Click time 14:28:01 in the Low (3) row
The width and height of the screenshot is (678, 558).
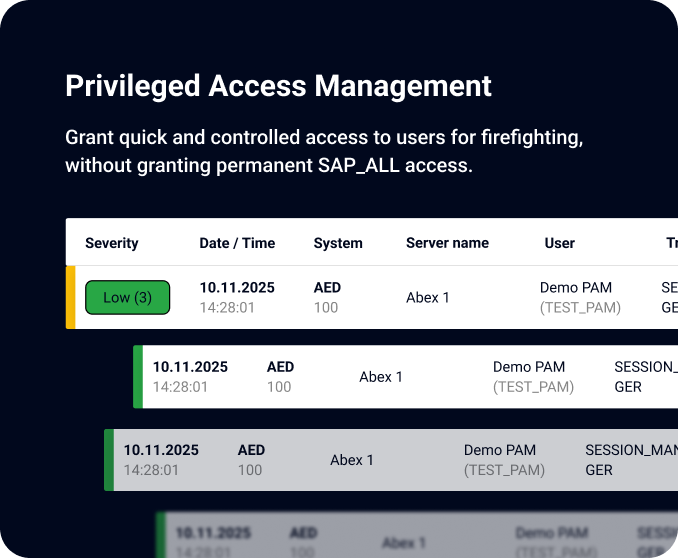[x=227, y=308]
